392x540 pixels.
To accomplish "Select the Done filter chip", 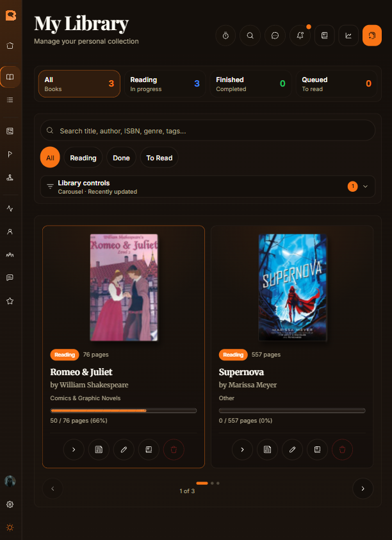I will [x=122, y=158].
